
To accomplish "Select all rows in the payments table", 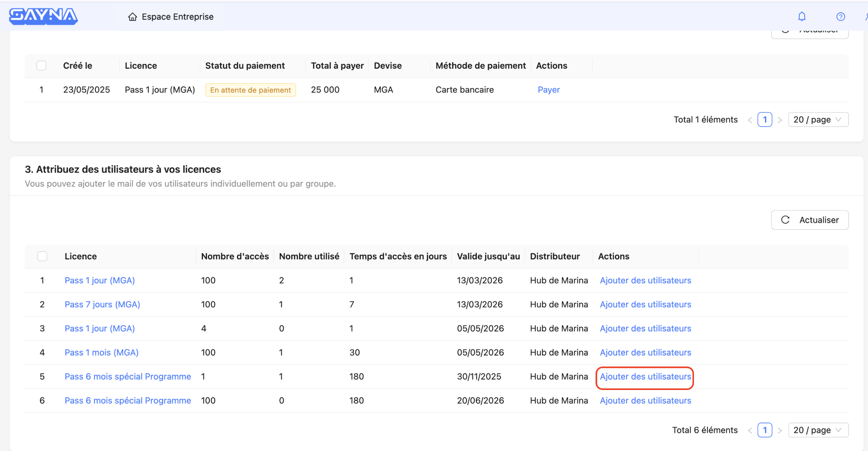I will pos(42,66).
